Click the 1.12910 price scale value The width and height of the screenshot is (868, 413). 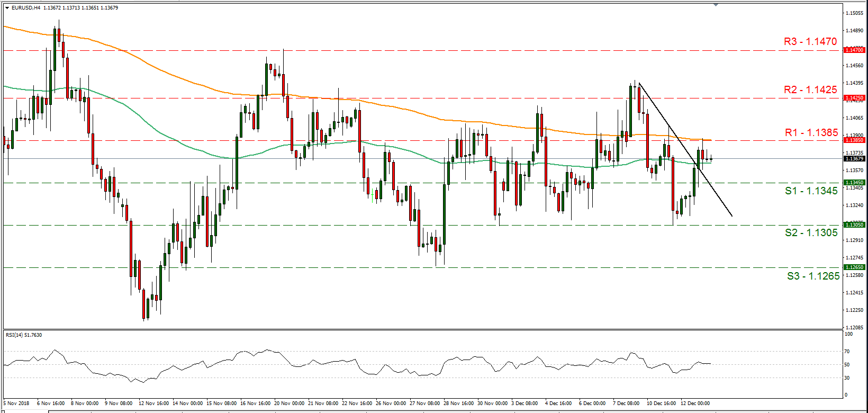point(855,240)
